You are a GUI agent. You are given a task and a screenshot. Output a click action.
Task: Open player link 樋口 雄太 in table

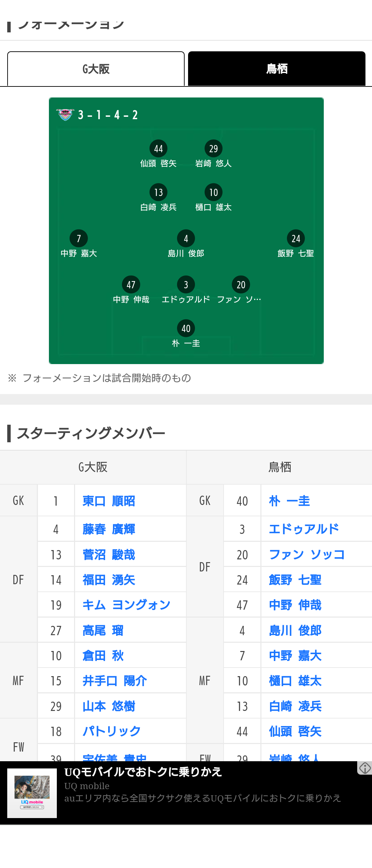pos(295,681)
